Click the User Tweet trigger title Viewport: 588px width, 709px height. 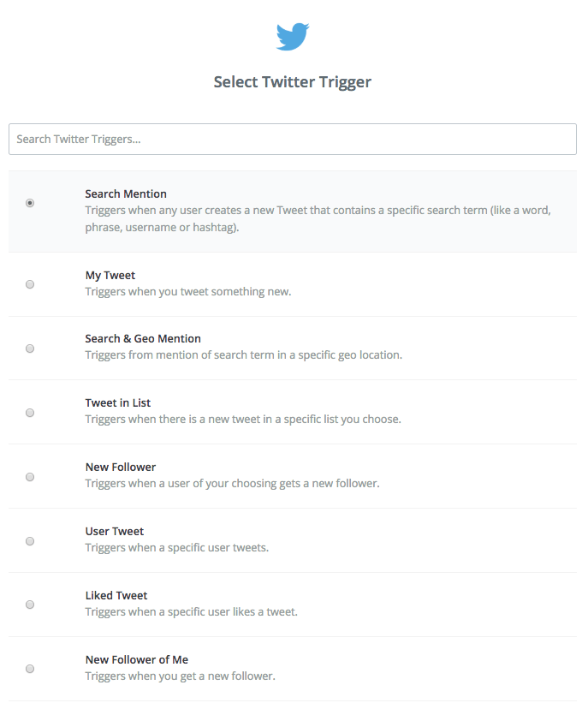[115, 532]
